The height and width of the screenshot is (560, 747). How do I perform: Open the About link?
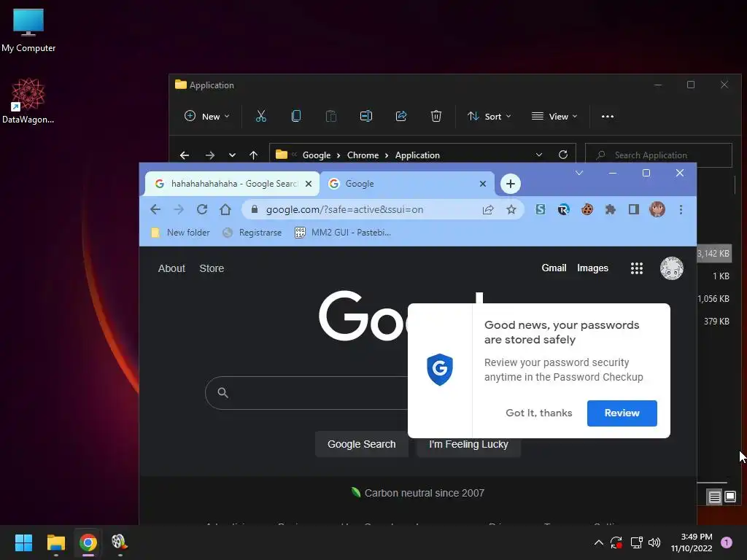(x=171, y=268)
